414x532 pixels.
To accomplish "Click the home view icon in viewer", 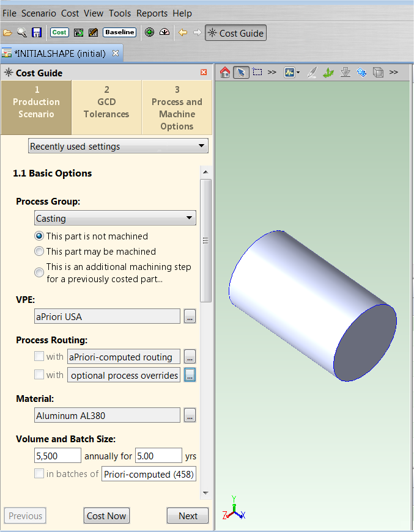I will (x=225, y=73).
